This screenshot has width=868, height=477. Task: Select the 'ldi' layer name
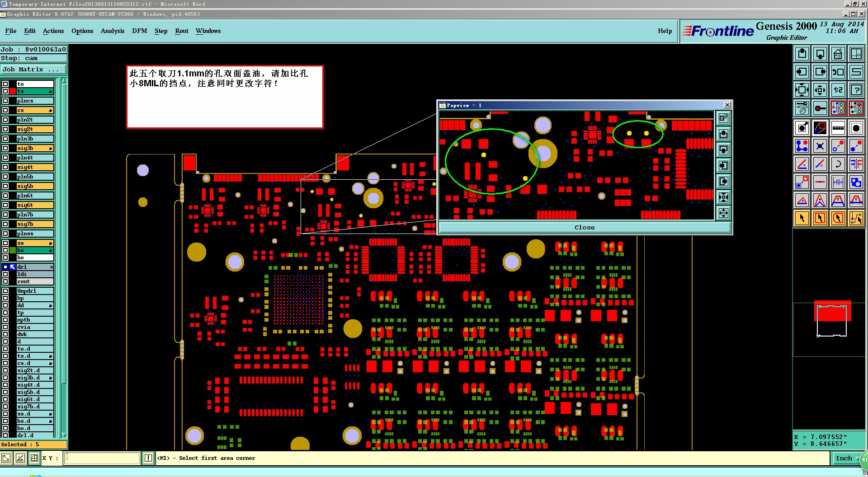tap(35, 274)
